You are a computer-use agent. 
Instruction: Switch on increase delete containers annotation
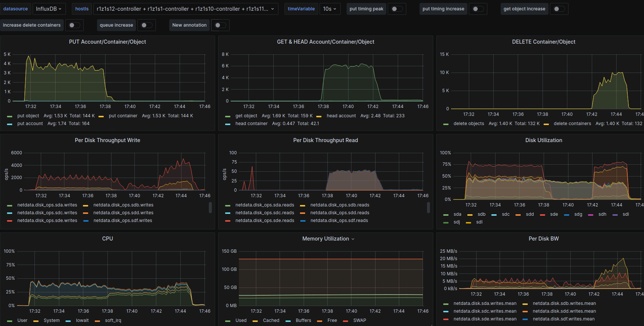[74, 25]
